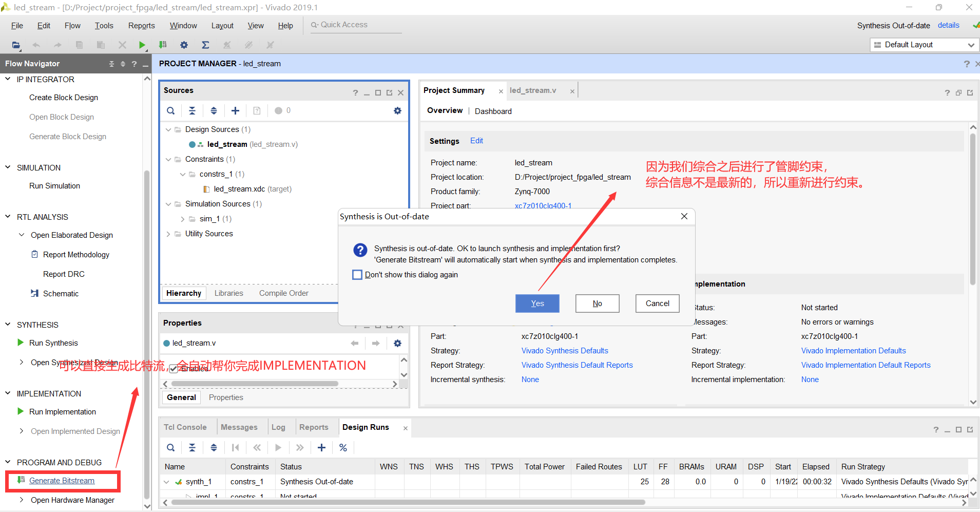Screen dimensions: 980x512
Task: Collapse all in Sources panel toolbar
Action: pyautogui.click(x=192, y=110)
